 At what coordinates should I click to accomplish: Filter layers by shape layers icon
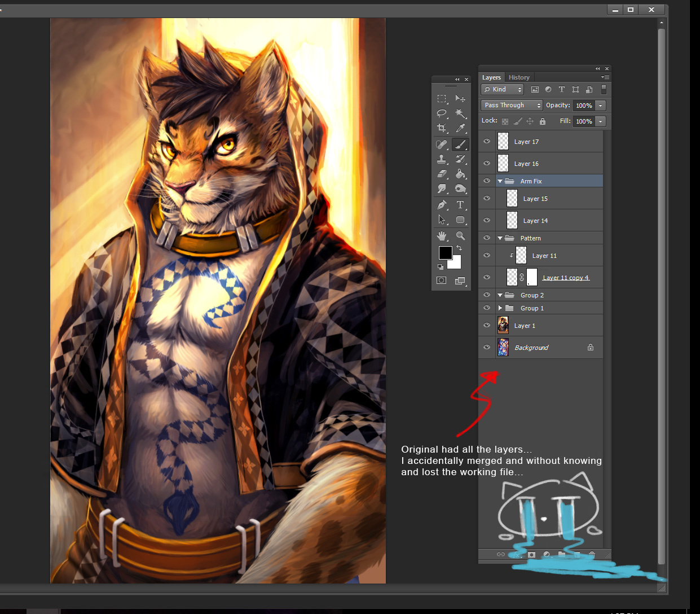coord(575,89)
